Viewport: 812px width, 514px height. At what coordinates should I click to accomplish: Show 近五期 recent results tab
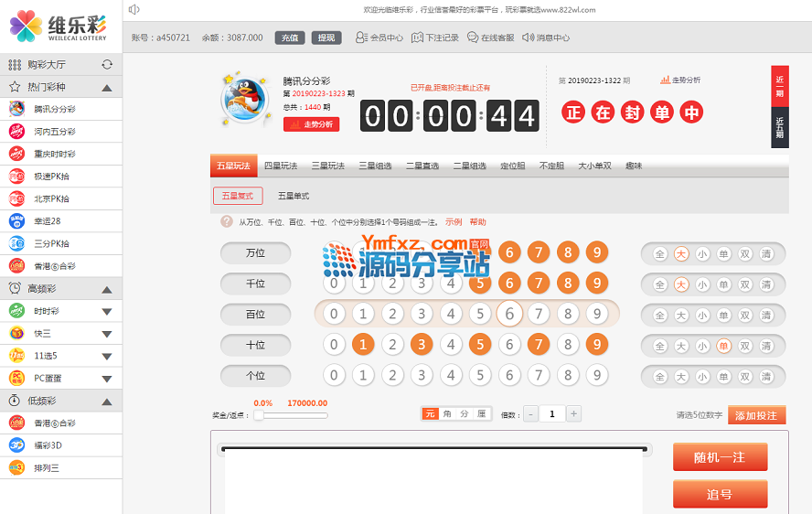point(780,127)
